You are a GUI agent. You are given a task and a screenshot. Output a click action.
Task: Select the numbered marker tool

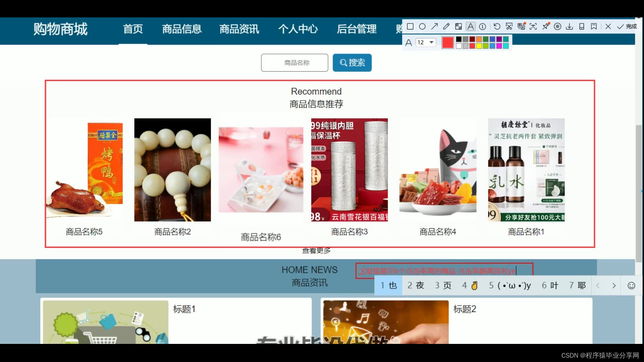[483, 26]
